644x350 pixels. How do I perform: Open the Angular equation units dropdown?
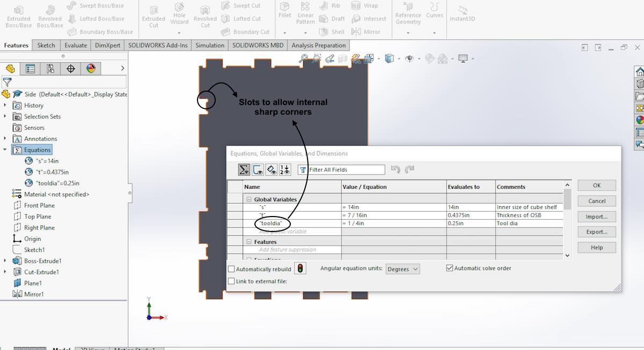402,269
